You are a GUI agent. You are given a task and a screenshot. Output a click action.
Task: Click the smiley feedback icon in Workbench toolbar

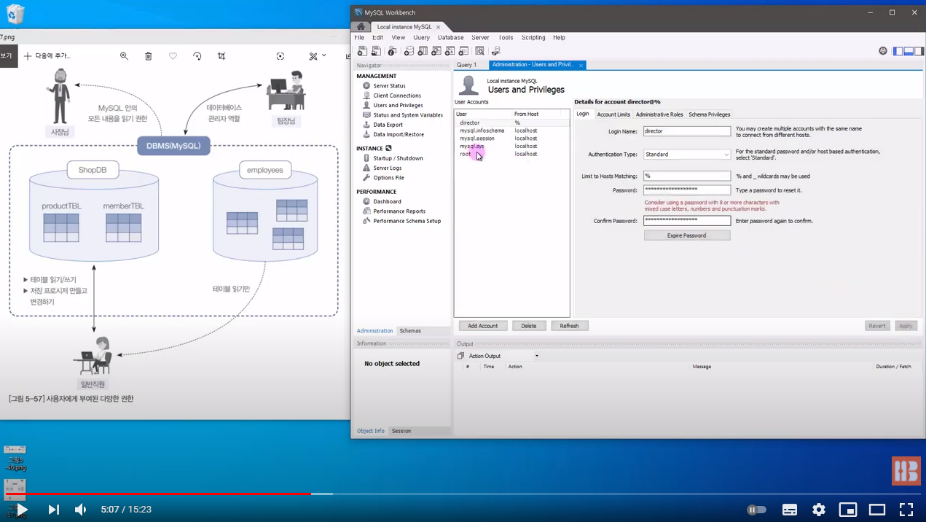[883, 51]
